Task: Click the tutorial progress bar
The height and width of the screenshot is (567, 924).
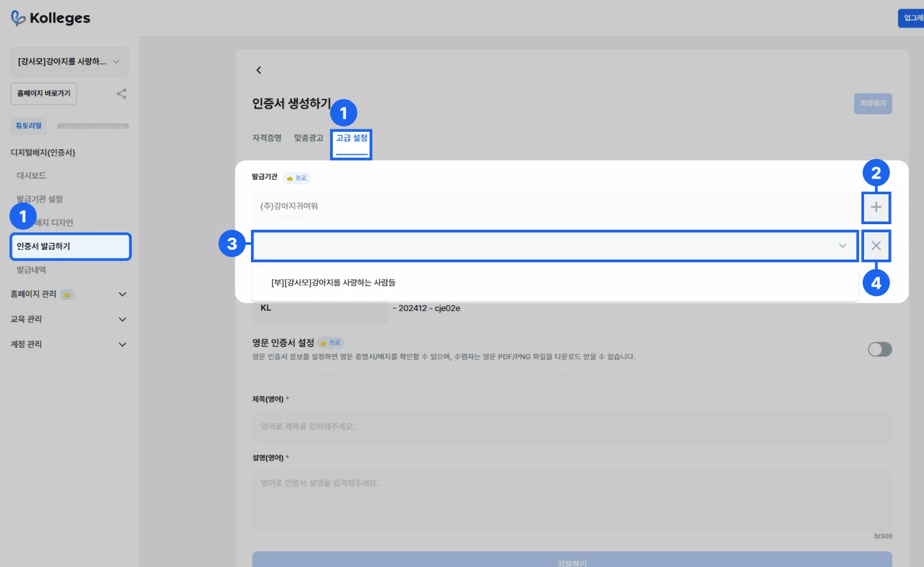Action: (x=93, y=126)
